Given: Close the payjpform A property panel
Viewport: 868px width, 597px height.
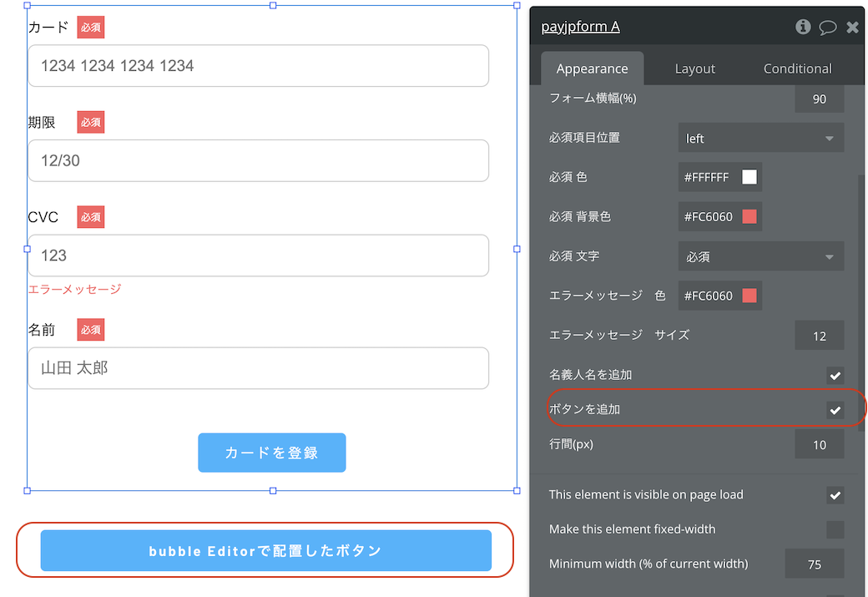Looking at the screenshot, I should pos(852,27).
